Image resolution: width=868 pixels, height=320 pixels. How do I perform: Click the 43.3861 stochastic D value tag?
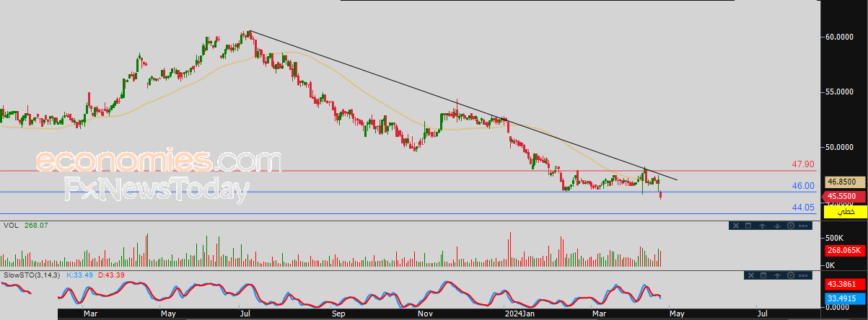pos(845,285)
